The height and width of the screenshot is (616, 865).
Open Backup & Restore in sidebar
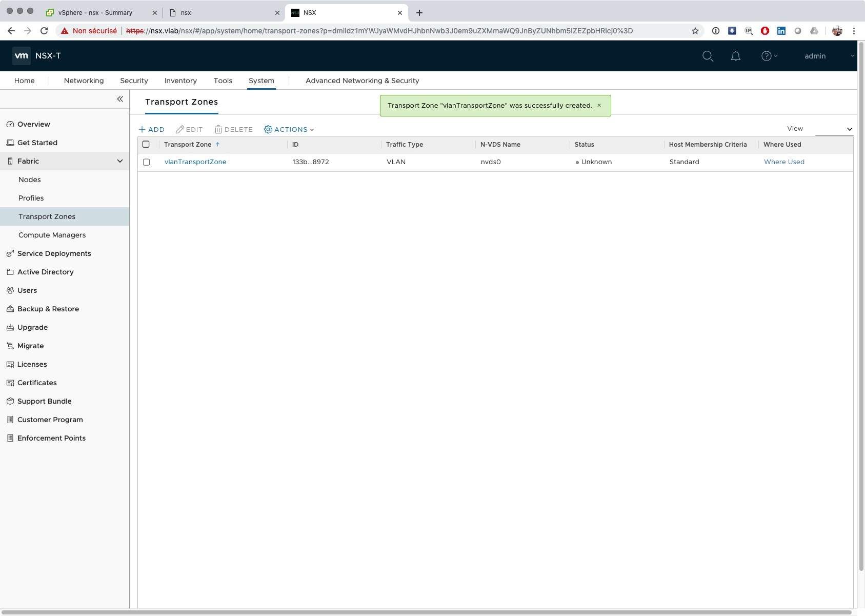[x=48, y=309]
